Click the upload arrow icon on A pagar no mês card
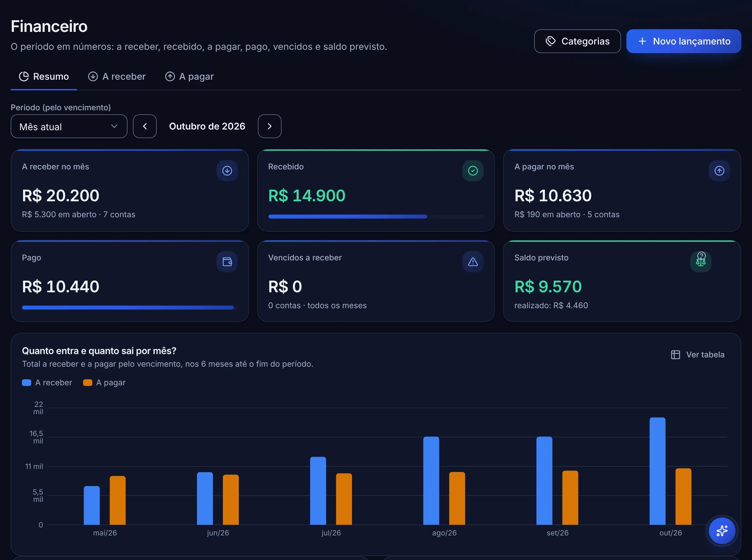This screenshot has height=560, width=752. coord(719,170)
